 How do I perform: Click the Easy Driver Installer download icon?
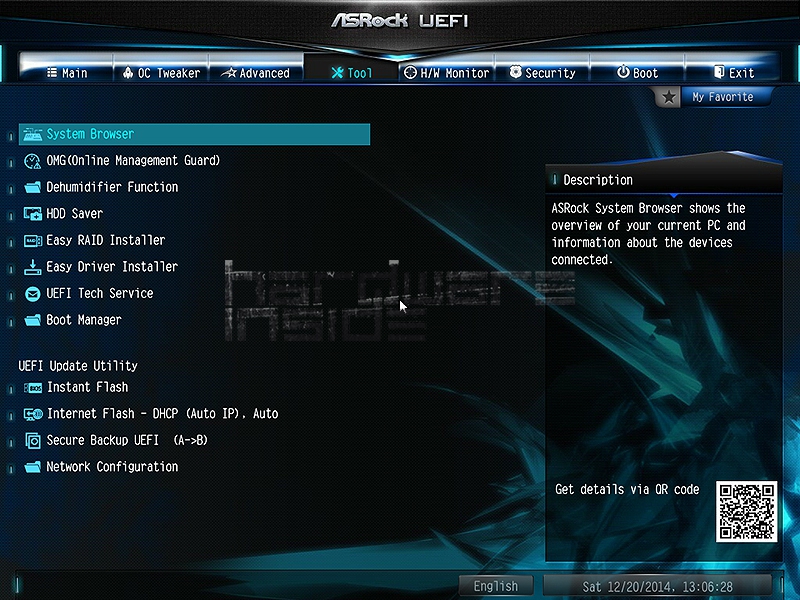tap(33, 267)
